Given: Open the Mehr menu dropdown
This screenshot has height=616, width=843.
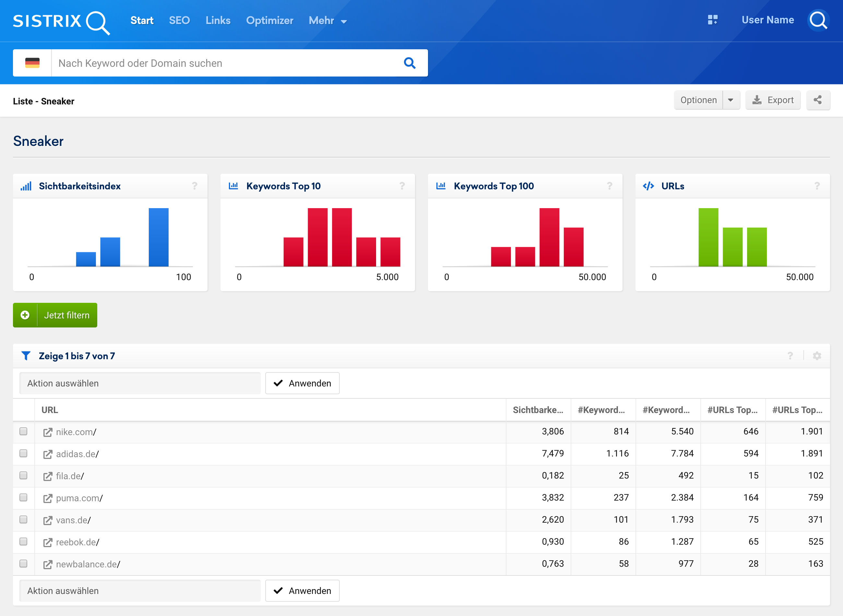Looking at the screenshot, I should pos(328,20).
